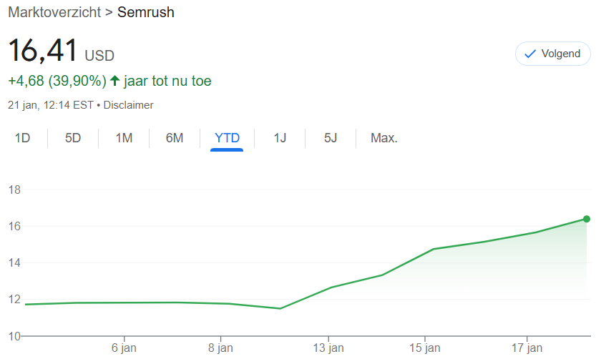Toggle the Volgend follow button
The width and height of the screenshot is (601, 364).
pyautogui.click(x=552, y=54)
